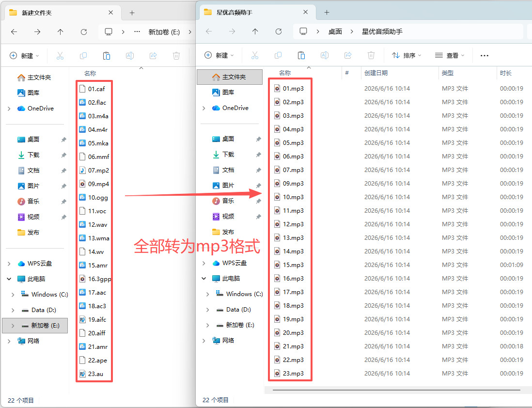Click This PC monitor icon in 星优音频助手 address bar
The height and width of the screenshot is (408, 532).
303,31
